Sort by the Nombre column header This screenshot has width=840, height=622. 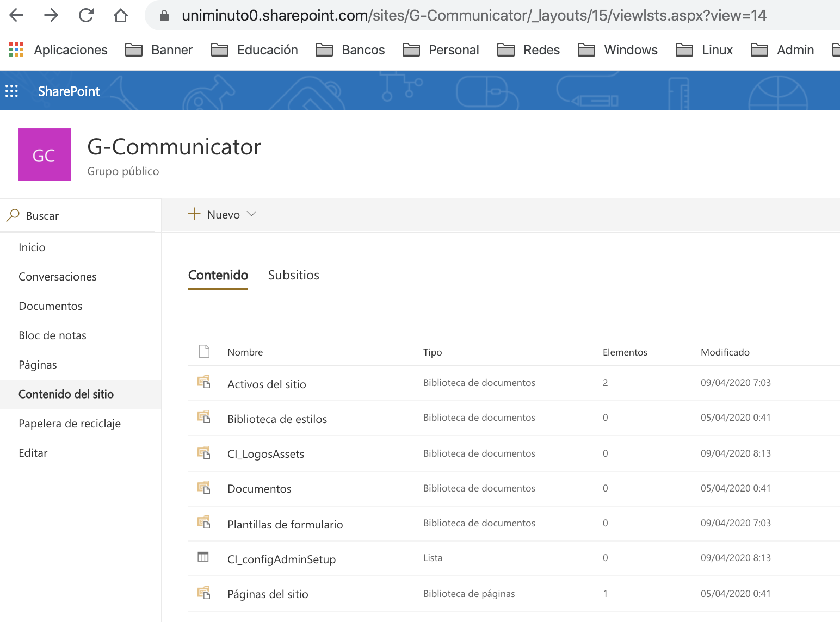pyautogui.click(x=245, y=352)
